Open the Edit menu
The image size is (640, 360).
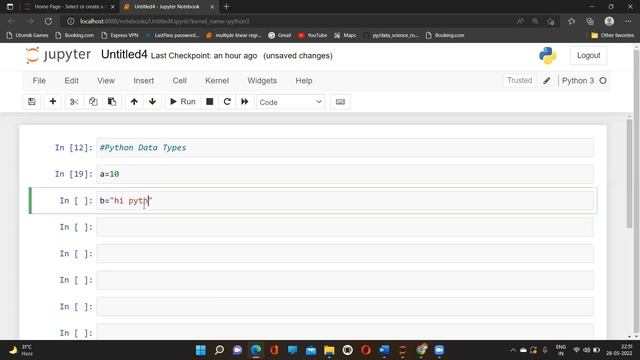pyautogui.click(x=71, y=81)
